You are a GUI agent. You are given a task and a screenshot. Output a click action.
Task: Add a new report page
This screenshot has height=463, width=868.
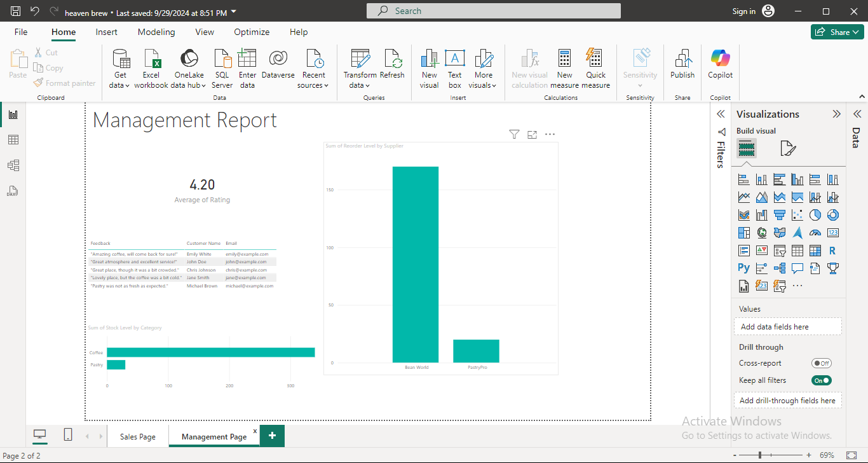point(272,436)
